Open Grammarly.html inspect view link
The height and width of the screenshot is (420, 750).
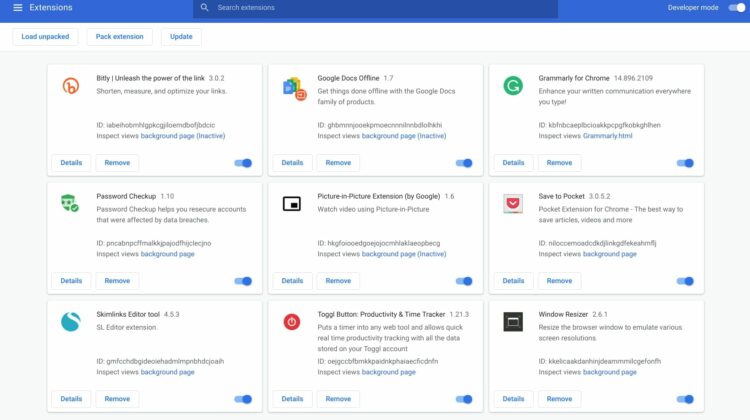pyautogui.click(x=608, y=136)
